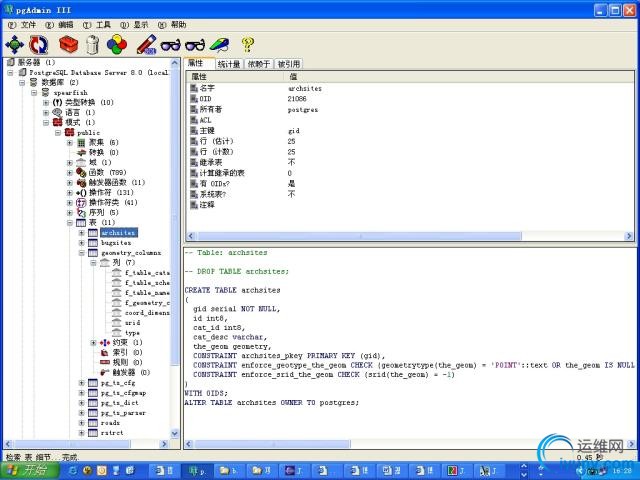Screen dimensions: 640x480
Task: Click the taskbar clock showing 16:28
Action: pos(622,471)
